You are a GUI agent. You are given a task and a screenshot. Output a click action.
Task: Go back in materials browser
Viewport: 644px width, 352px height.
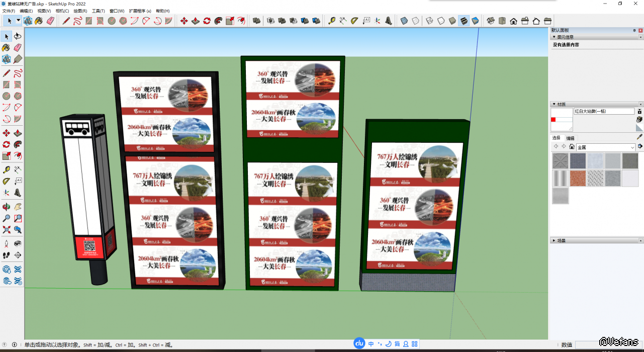click(556, 147)
